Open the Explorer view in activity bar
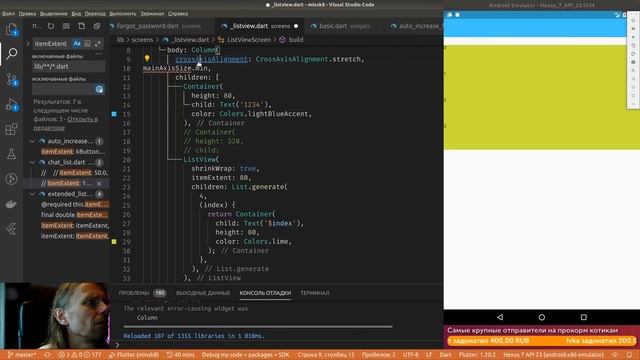Image resolution: width=640 pixels, height=360 pixels. [x=11, y=29]
